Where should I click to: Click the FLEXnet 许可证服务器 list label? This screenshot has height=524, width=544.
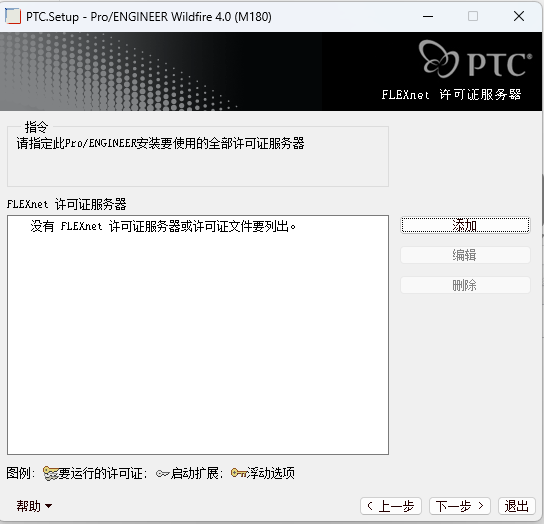67,204
